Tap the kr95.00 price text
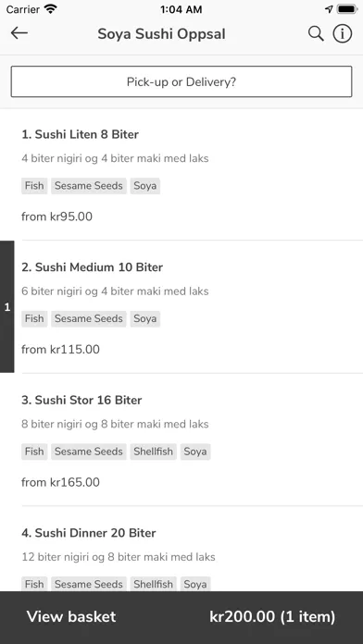Image resolution: width=363 pixels, height=644 pixels. [x=71, y=217]
